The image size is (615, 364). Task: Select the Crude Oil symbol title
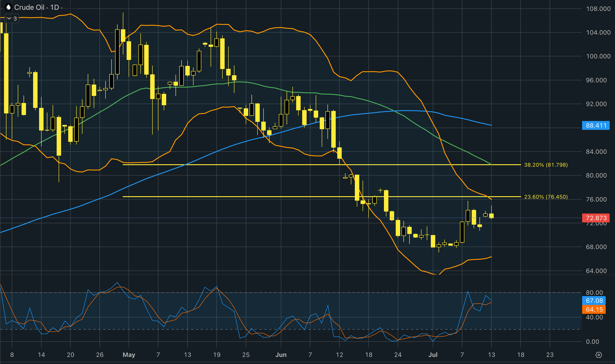point(29,7)
